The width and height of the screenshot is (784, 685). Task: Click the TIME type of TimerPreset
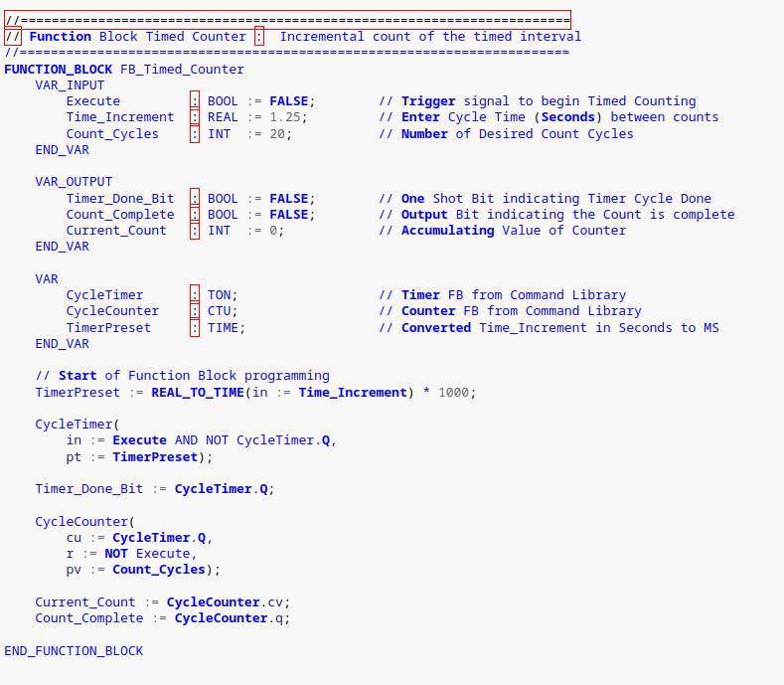tap(223, 328)
